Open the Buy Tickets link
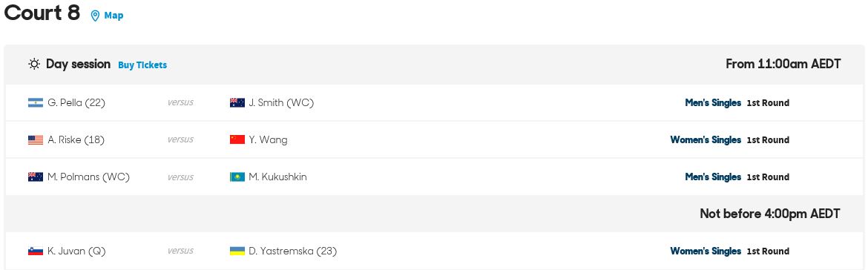The height and width of the screenshot is (270, 868). [x=142, y=65]
